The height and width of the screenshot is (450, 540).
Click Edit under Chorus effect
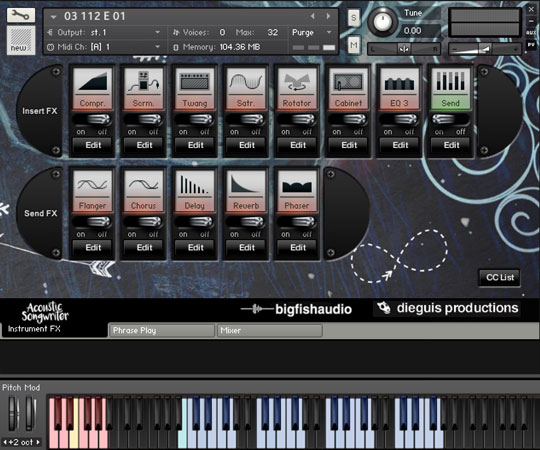(x=144, y=248)
